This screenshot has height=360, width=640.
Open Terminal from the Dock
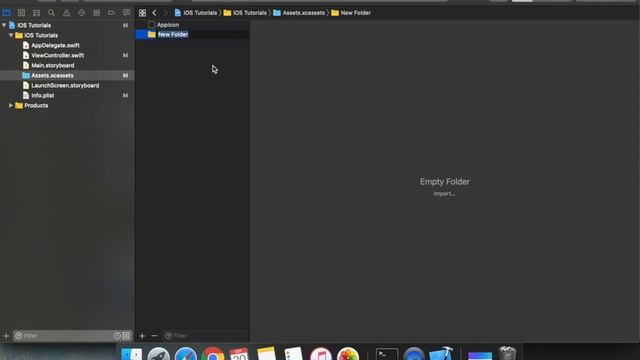pos(387,354)
